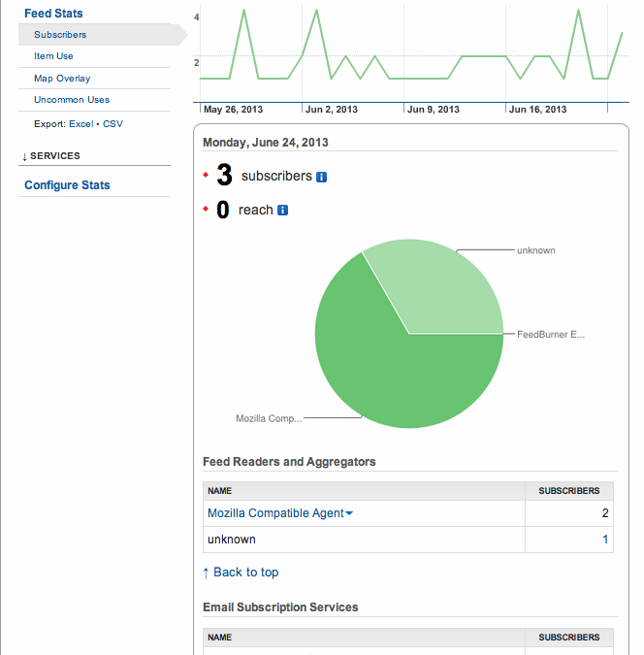Expand the Services section arrow
644x655 pixels.
point(24,156)
